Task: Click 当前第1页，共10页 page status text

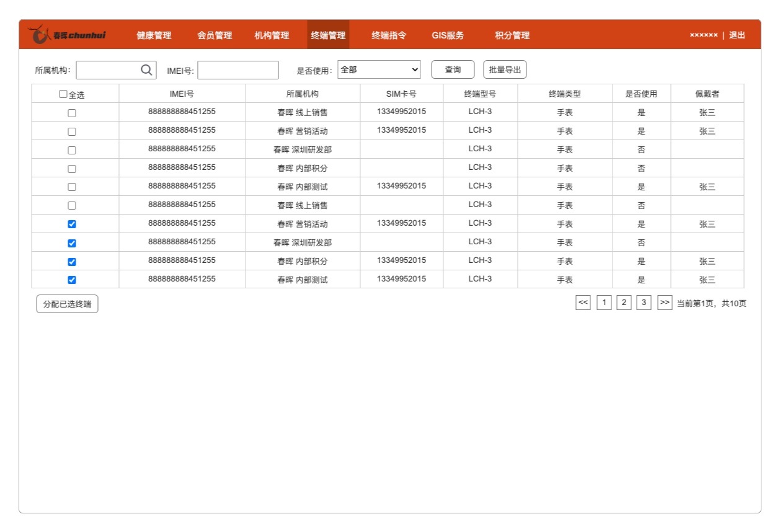Action: tap(711, 304)
